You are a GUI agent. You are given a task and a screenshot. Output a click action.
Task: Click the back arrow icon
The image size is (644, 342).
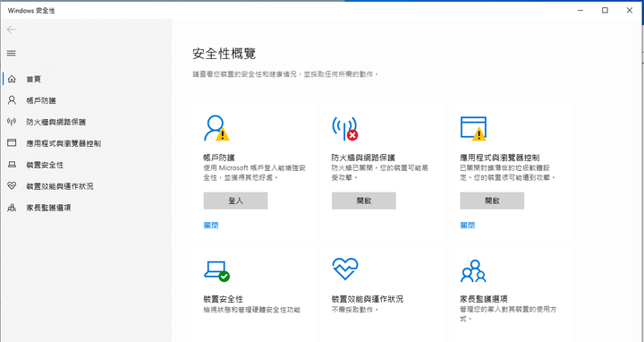11,30
